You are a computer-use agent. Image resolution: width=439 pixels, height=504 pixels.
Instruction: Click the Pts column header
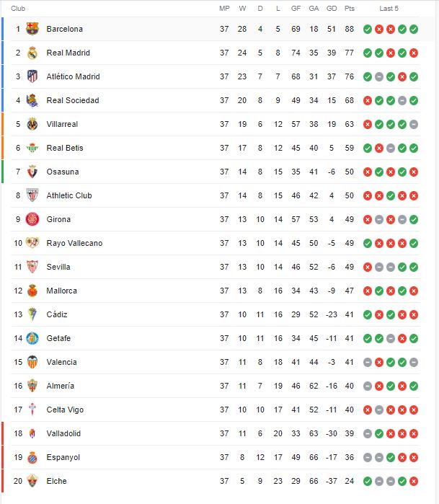pyautogui.click(x=350, y=9)
